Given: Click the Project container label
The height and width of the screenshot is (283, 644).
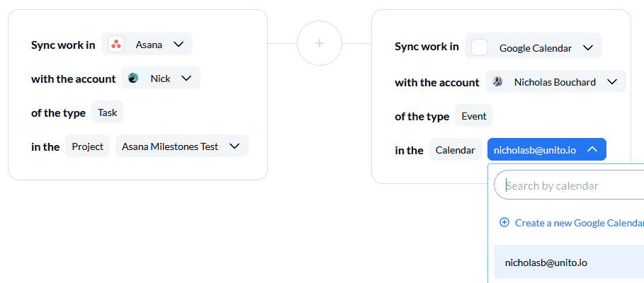Looking at the screenshot, I should point(87,146).
